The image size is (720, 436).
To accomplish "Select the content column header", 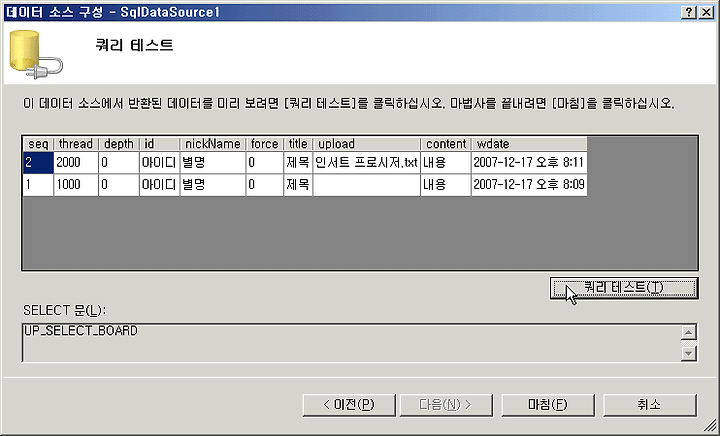I will (x=446, y=144).
